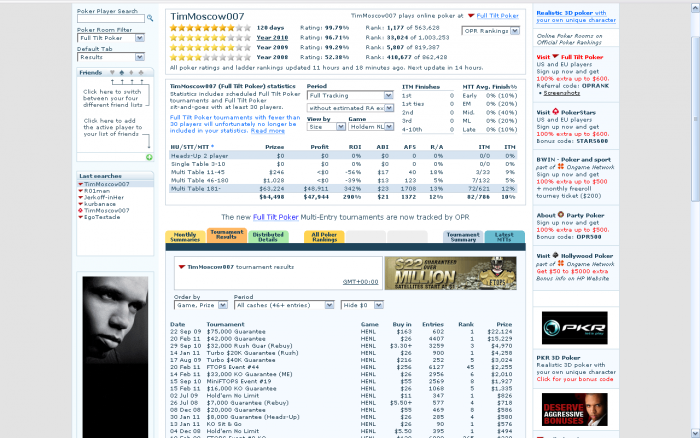Focus the Poker Player Search input field
This screenshot has width=700, height=438.
click(x=111, y=18)
